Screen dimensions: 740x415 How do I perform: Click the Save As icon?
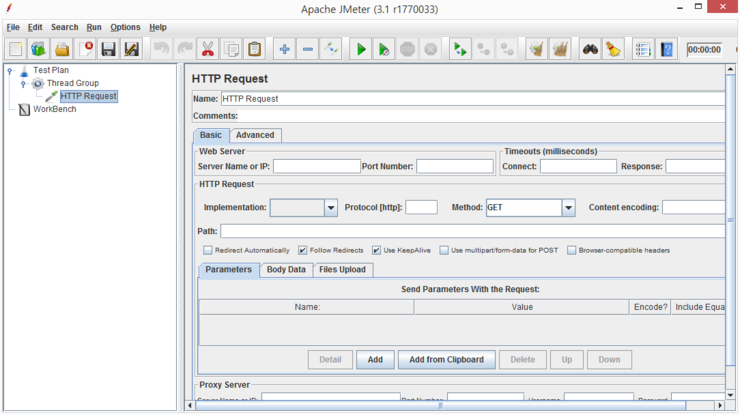coord(132,49)
